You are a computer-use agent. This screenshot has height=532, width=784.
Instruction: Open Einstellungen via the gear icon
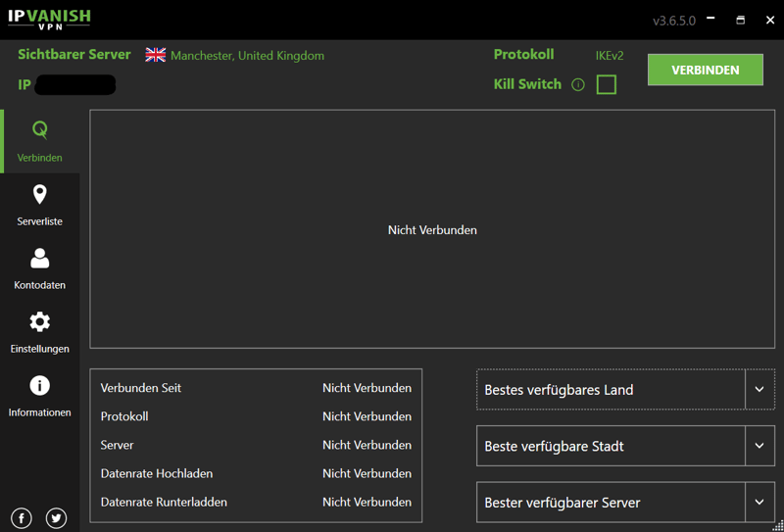click(x=39, y=321)
